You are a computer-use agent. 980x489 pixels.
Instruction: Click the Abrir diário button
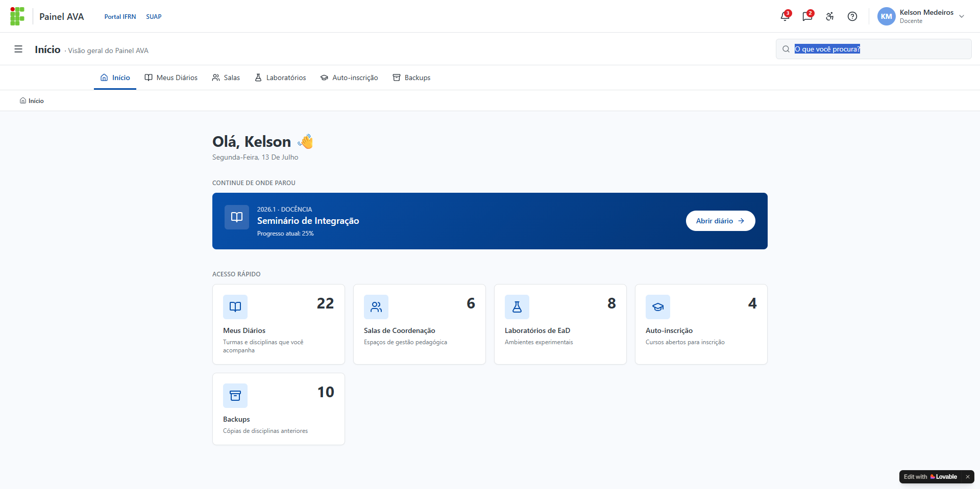pos(720,221)
